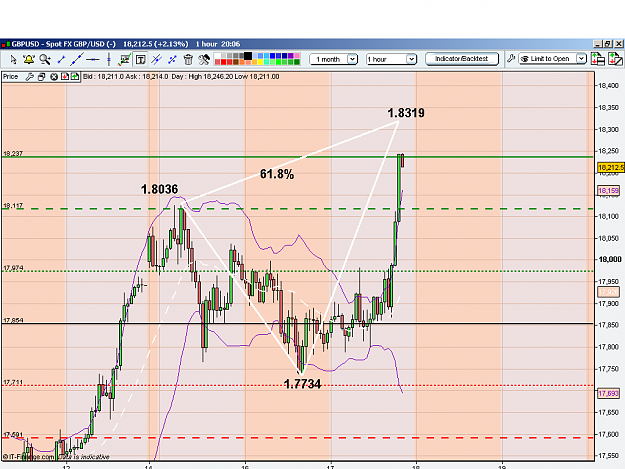Image resolution: width=625 pixels, height=469 pixels.
Task: Click the trade ticket icon with calculator
Action: (598, 59)
